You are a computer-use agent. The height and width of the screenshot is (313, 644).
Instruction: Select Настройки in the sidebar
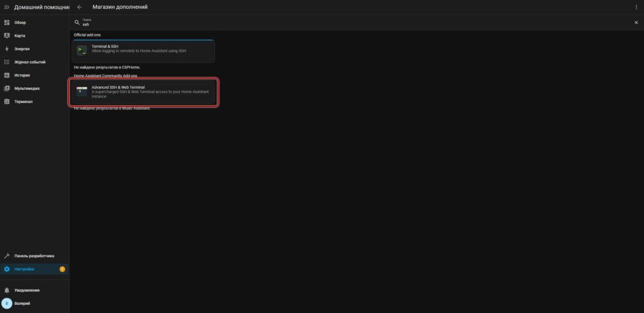25,269
